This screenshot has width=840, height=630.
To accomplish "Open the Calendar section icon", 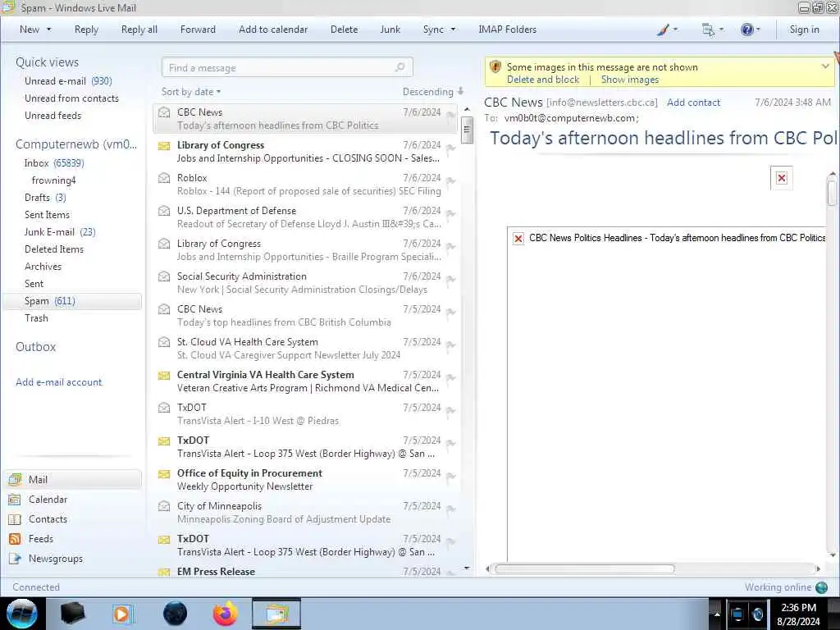I will point(15,500).
